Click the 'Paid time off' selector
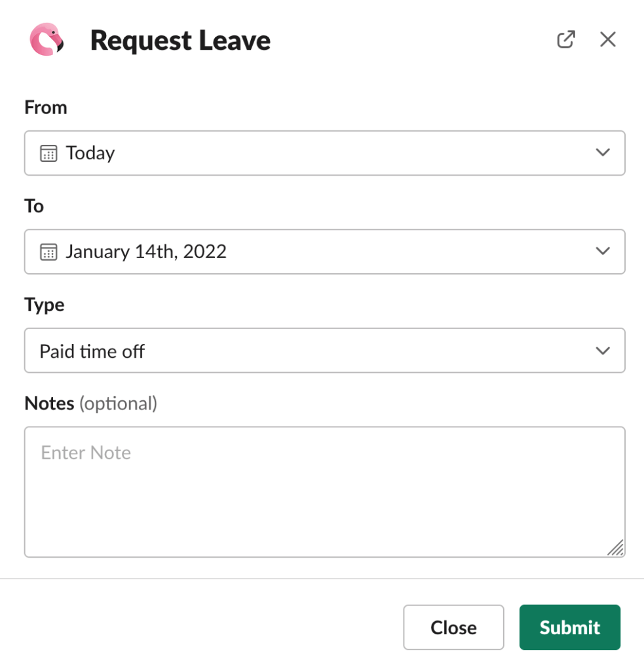 pyautogui.click(x=262, y=351)
